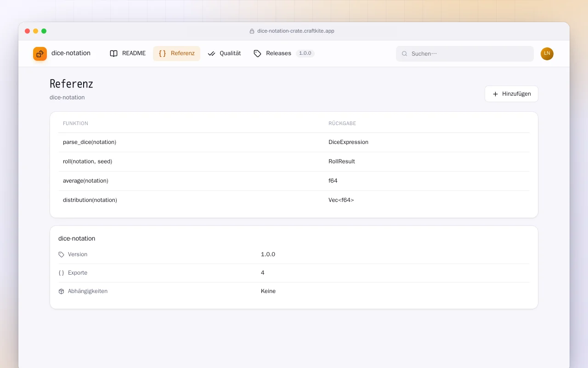Click the DiceExpression return type
This screenshot has width=588, height=368.
(x=348, y=143)
